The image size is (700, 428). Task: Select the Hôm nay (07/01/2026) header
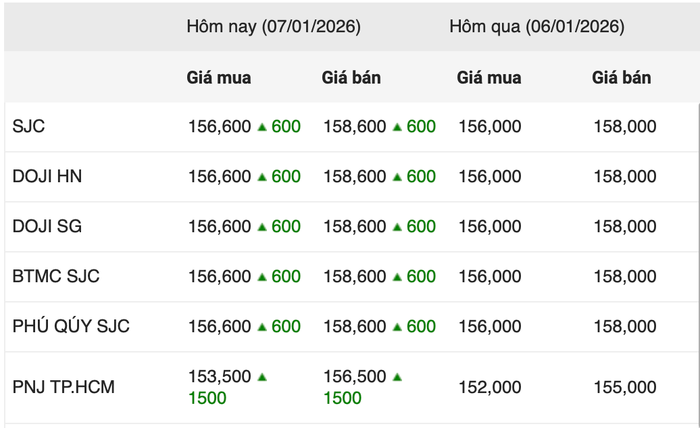coord(273,27)
